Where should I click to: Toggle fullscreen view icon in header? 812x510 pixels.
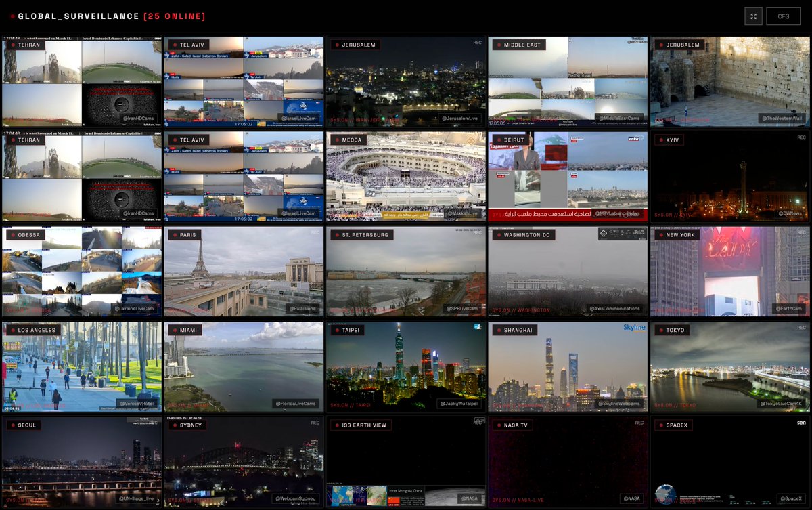[x=754, y=16]
